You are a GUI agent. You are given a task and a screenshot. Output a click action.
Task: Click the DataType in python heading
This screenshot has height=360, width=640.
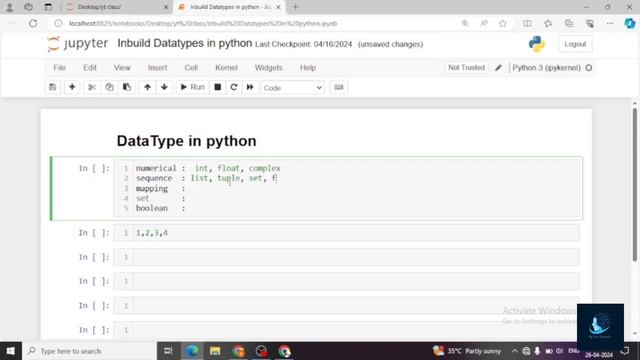(187, 141)
